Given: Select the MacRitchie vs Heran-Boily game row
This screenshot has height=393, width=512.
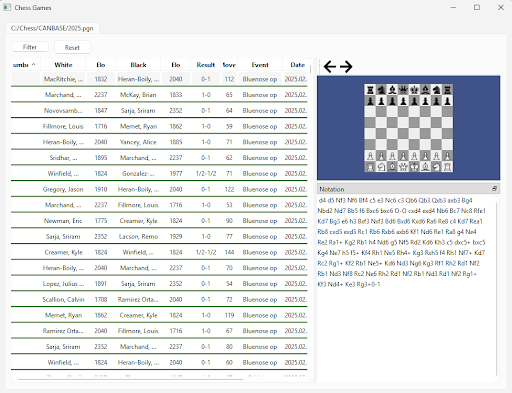Looking at the screenshot, I should tap(159, 79).
